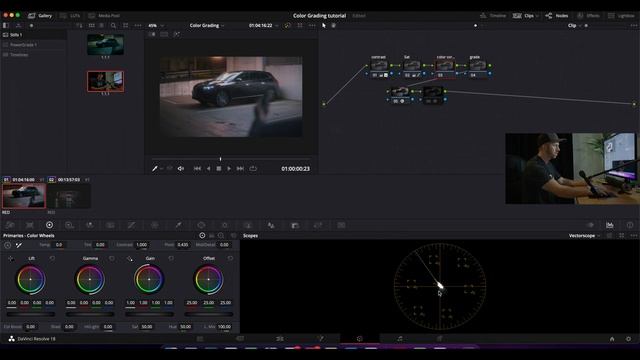Pick black point beside Lift

click(11, 258)
